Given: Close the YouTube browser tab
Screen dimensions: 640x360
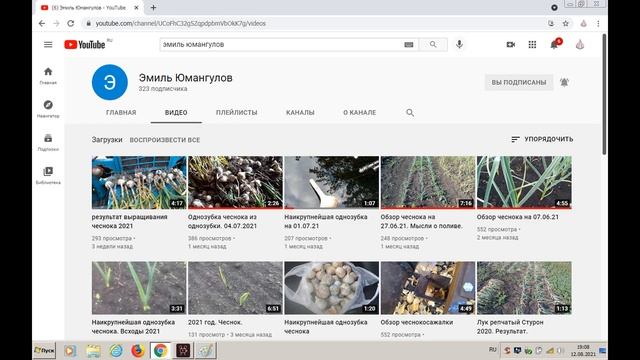Looking at the screenshot, I should coord(136,7).
